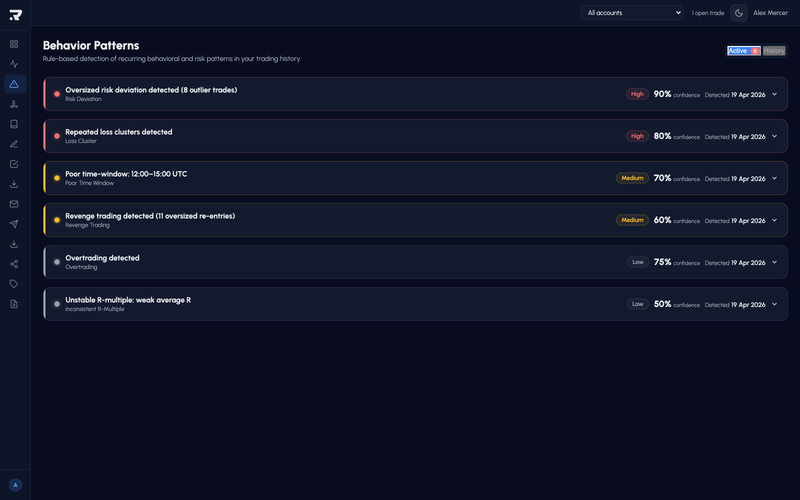Open the activity pulse icon in sidebar
This screenshot has height=500, width=800.
pyautogui.click(x=14, y=64)
